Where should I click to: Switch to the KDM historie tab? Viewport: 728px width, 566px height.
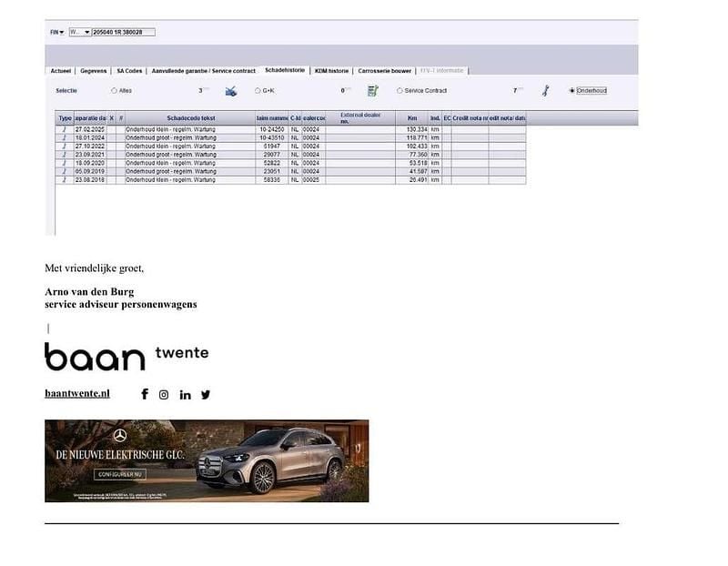(x=331, y=70)
